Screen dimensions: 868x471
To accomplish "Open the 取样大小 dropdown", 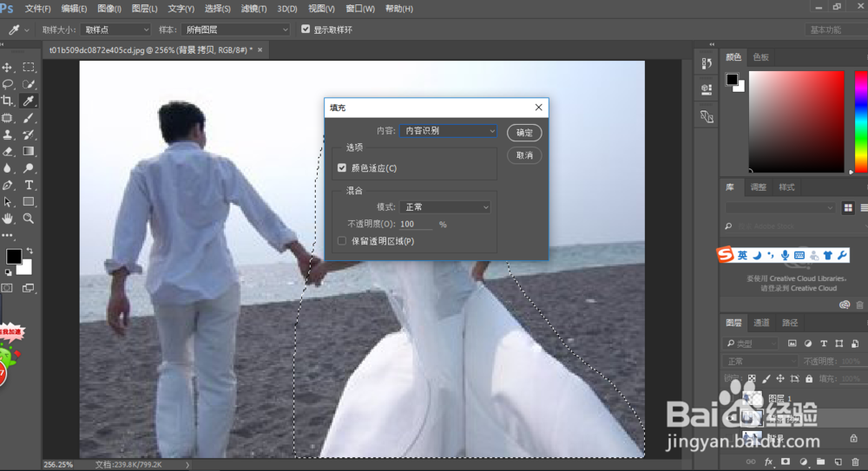I will (115, 29).
